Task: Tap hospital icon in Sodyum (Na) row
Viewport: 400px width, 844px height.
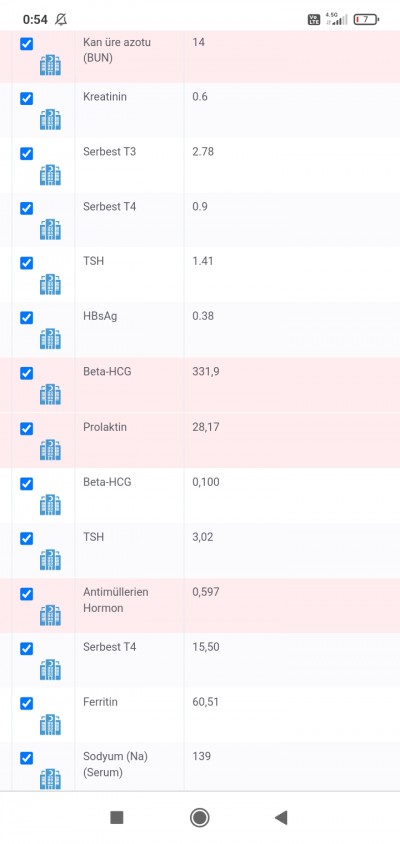Action: (50, 779)
